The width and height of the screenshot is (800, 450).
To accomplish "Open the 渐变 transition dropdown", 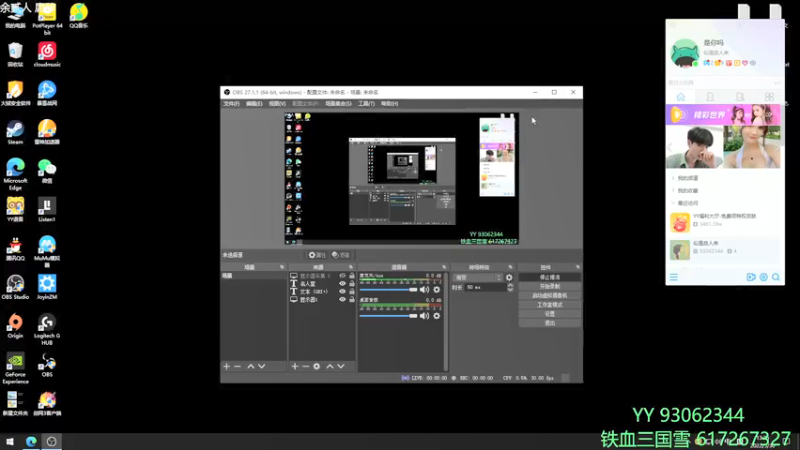I will coord(478,278).
